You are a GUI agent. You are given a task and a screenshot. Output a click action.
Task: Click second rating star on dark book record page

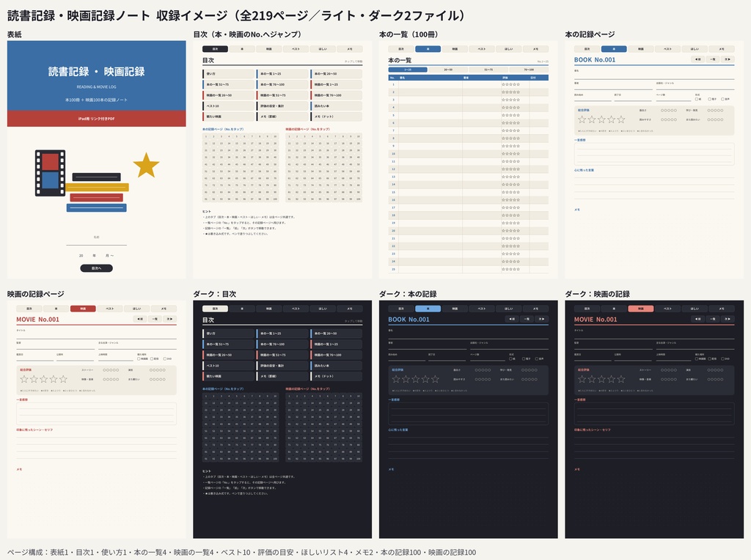coord(406,379)
